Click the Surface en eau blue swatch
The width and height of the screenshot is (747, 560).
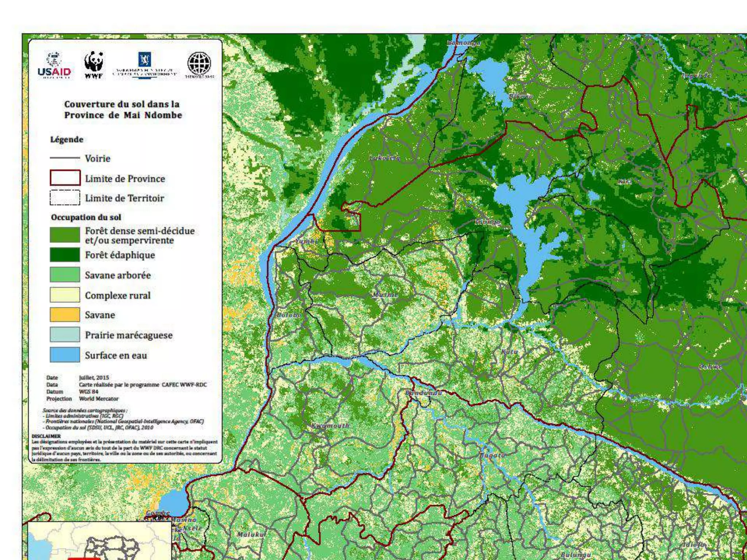pos(65,355)
